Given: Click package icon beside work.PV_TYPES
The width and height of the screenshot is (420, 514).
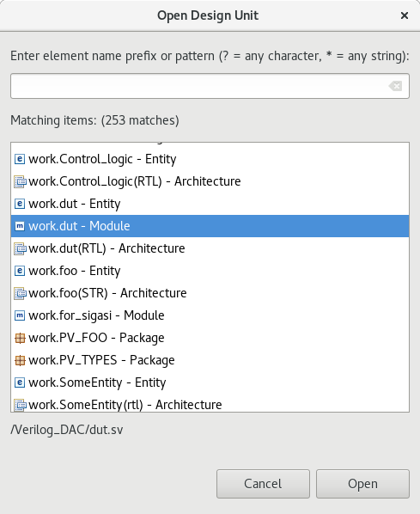Looking at the screenshot, I should coord(20,360).
